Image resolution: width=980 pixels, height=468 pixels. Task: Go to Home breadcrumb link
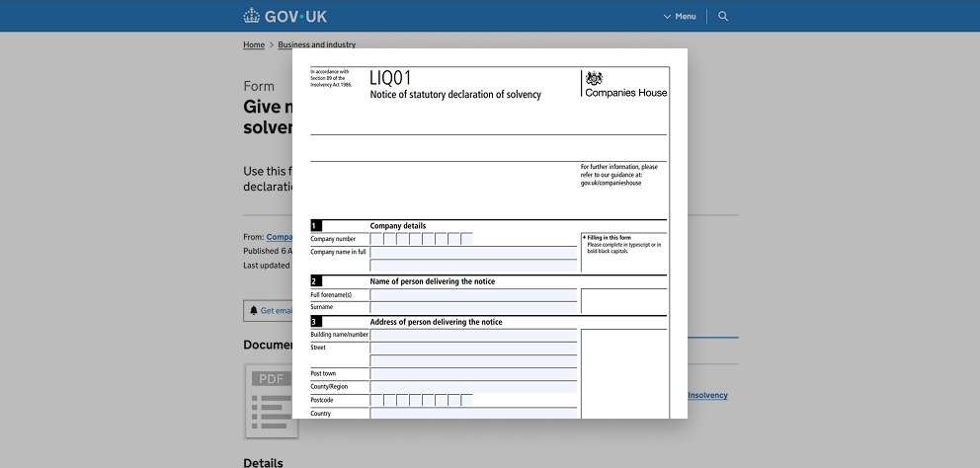click(254, 45)
